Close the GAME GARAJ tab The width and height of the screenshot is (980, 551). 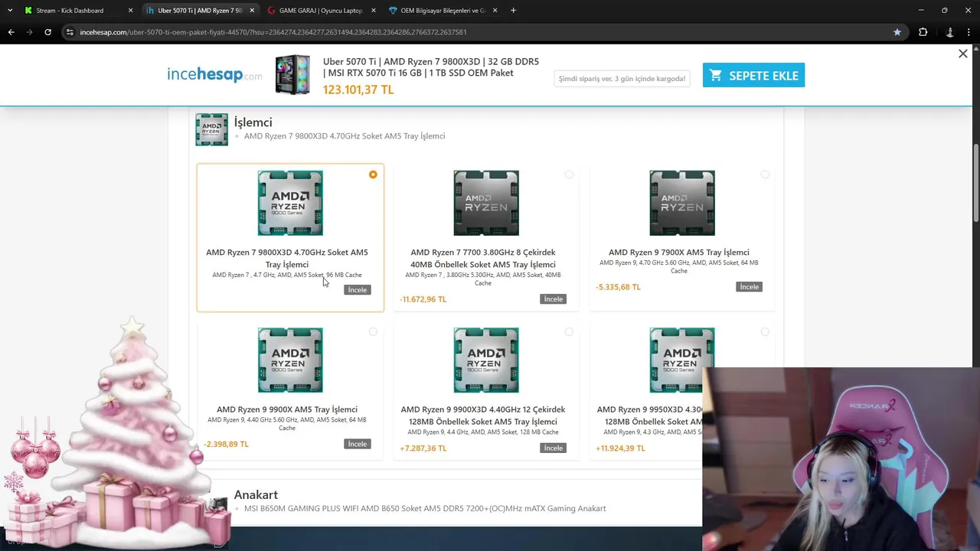[x=373, y=11]
